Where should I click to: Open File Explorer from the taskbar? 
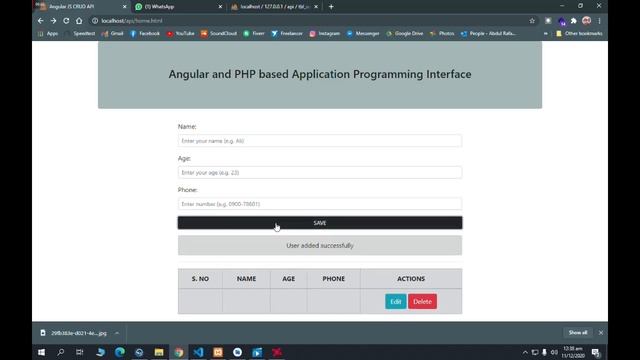(x=159, y=352)
